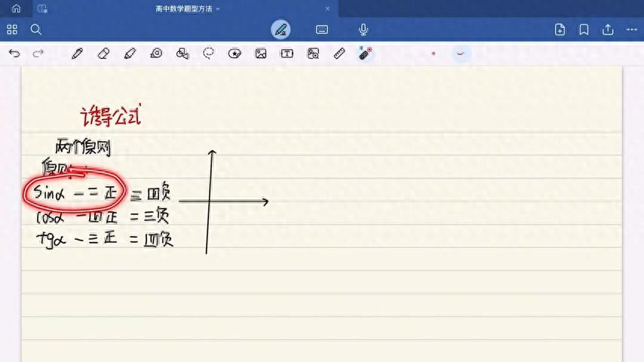The width and height of the screenshot is (644, 362).
Task: Activate the Lasso selection tool
Action: tap(209, 54)
